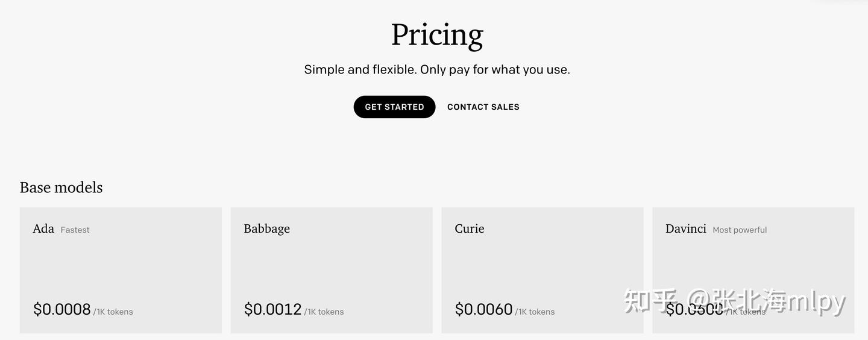Click '/1K tokens' beside the Curie price
Viewport: 868px width, 340px height.
coord(535,312)
